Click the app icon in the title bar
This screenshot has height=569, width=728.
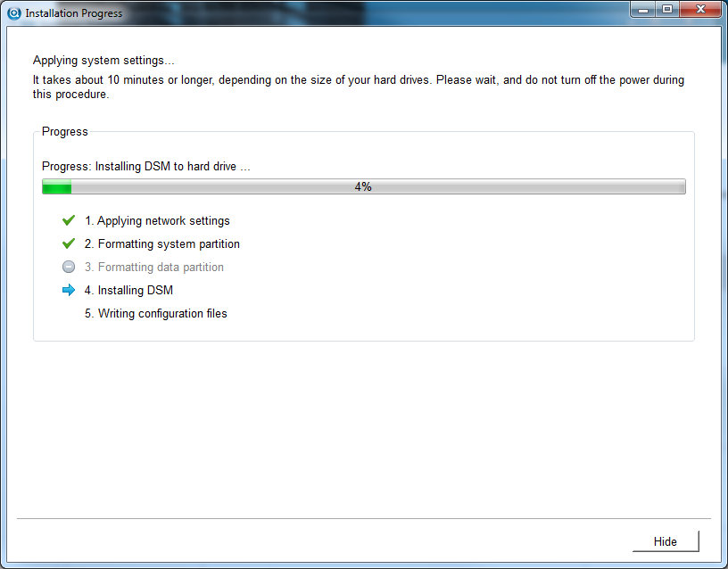coord(13,13)
